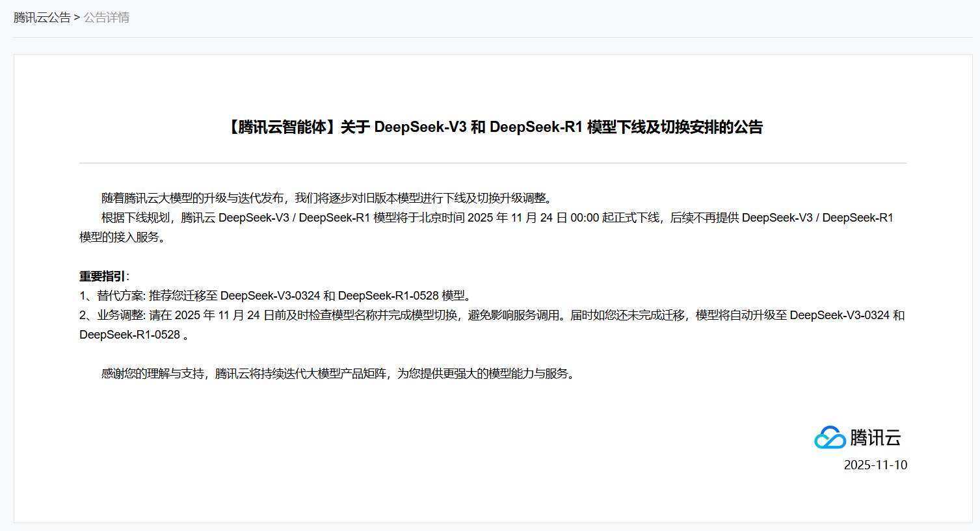This screenshot has width=980, height=531.
Task: Click the blue Tencent Cloud logo icon
Action: point(829,437)
